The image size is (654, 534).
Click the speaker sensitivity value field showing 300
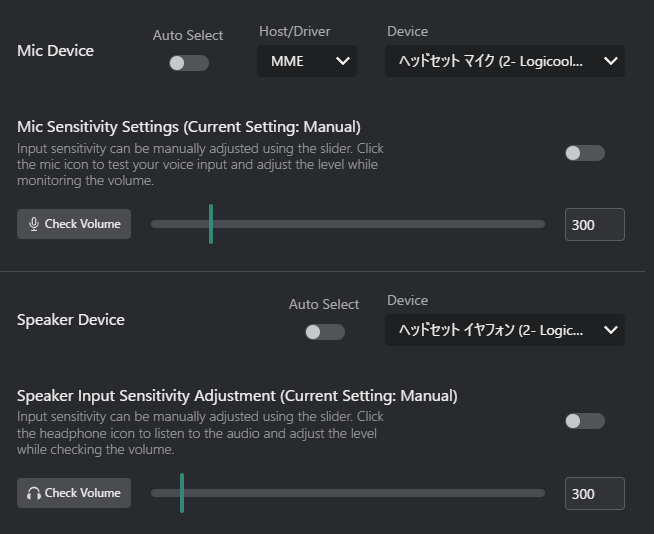point(595,494)
